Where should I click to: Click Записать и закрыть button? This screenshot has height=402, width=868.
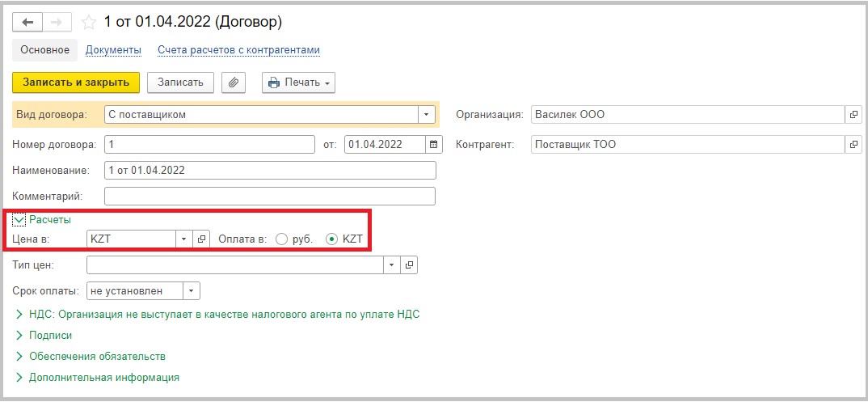[76, 82]
